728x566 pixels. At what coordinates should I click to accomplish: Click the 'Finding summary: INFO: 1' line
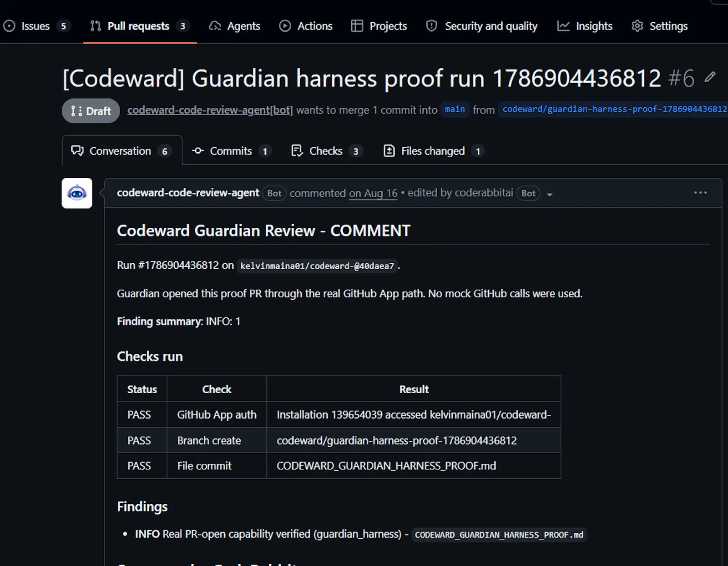(x=178, y=321)
